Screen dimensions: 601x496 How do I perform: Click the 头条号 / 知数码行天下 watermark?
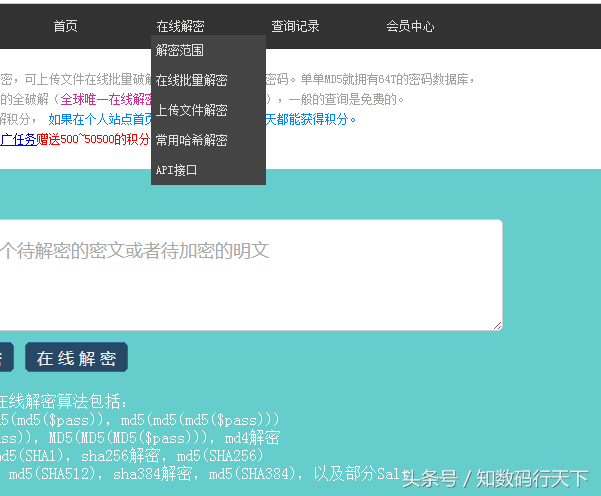[495, 478]
